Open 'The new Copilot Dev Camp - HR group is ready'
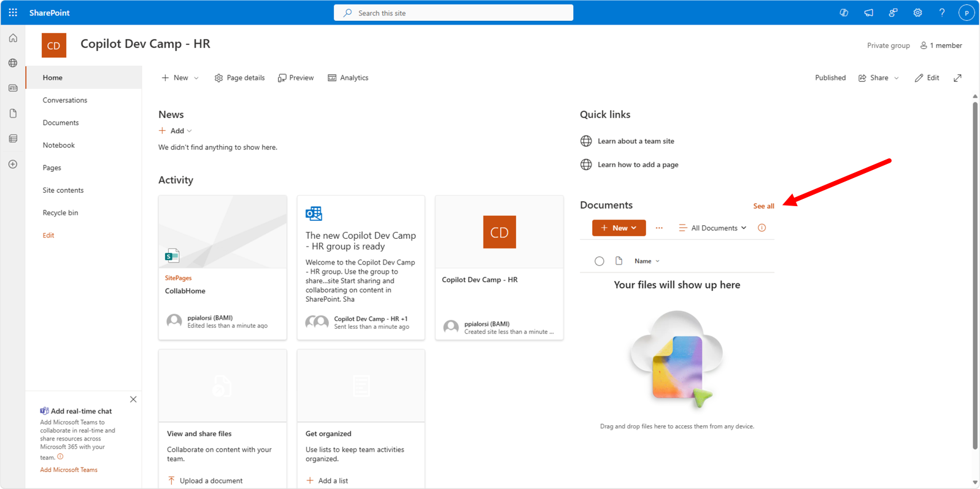 [x=361, y=241]
